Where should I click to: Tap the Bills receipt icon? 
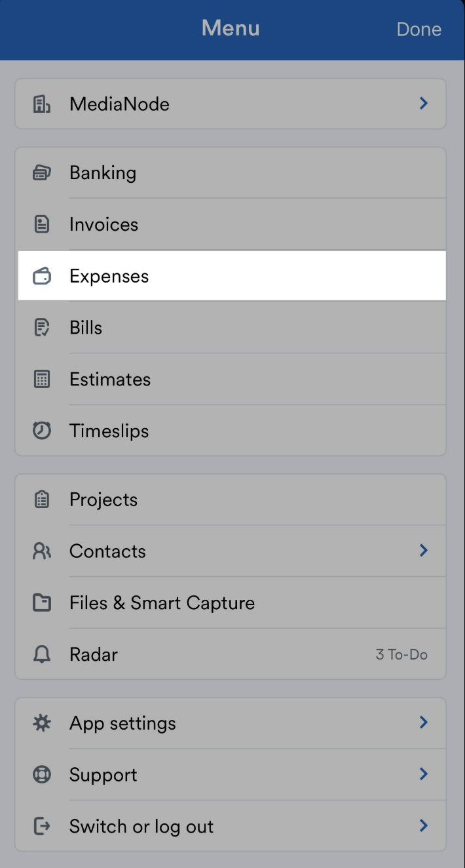pos(41,327)
